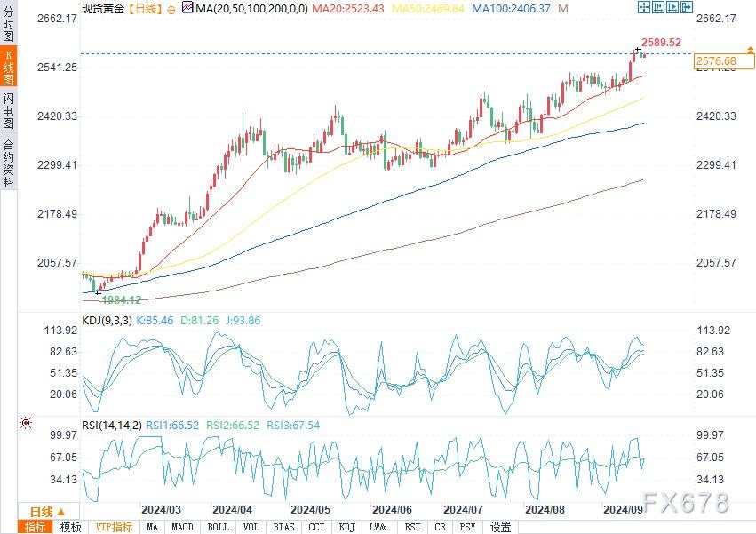Viewport: 756px width, 534px height.
Task: Select the K线图 sidebar tab
Action: tap(8, 66)
